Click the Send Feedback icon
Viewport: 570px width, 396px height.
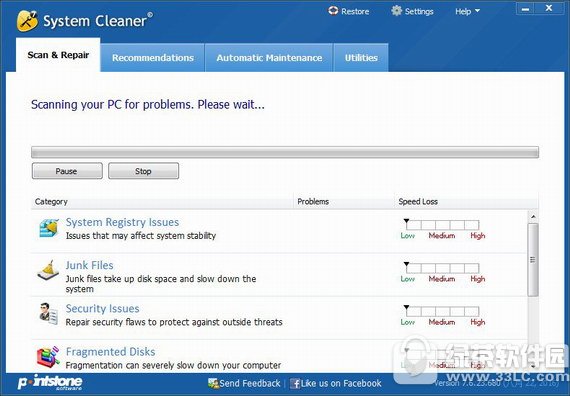213,383
